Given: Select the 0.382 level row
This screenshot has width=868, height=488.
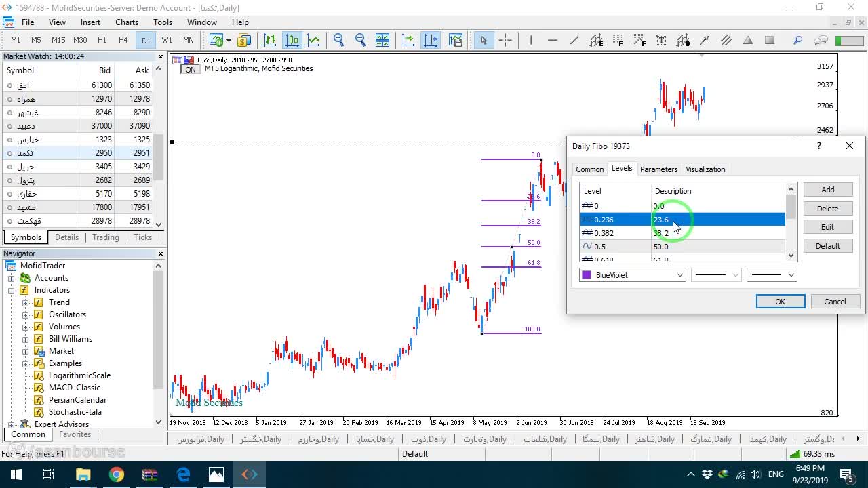Looking at the screenshot, I should coord(682,233).
